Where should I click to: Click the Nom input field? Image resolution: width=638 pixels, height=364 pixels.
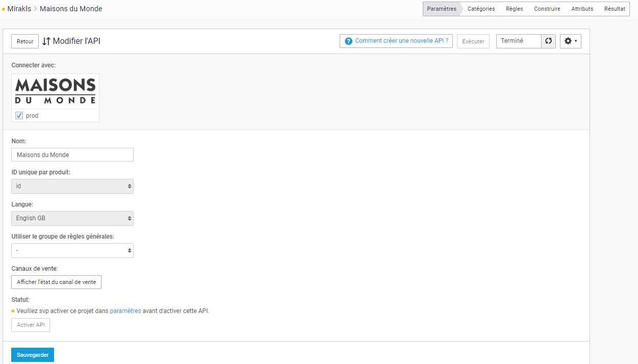pyautogui.click(x=72, y=154)
